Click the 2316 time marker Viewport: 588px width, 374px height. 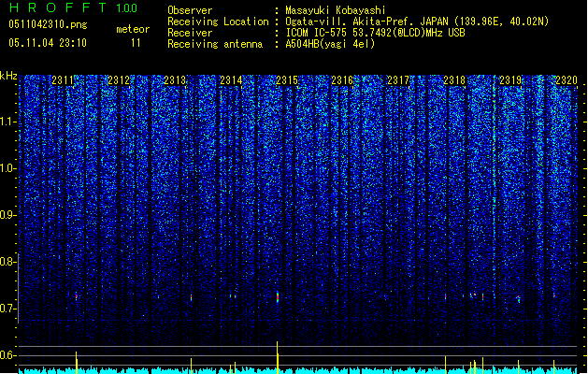(x=342, y=80)
